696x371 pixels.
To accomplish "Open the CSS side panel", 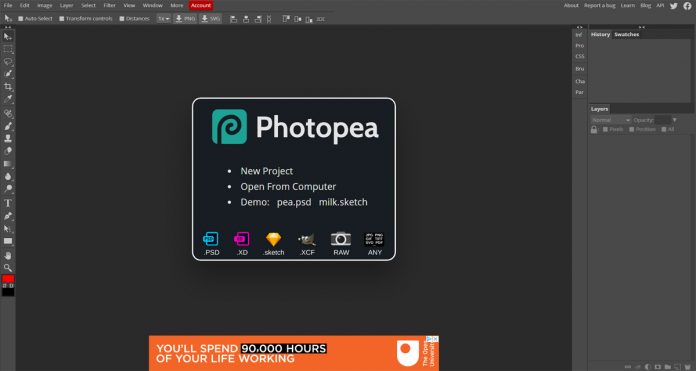I will (579, 56).
